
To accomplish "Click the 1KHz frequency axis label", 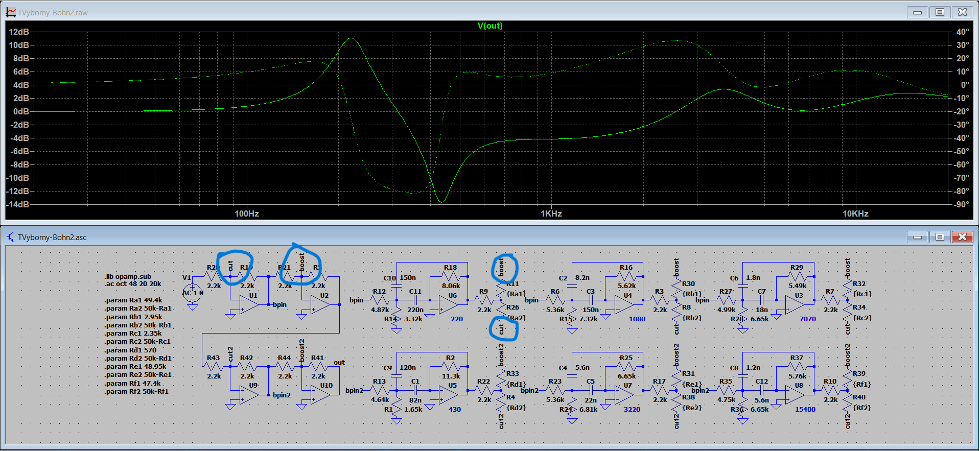I will point(551,213).
